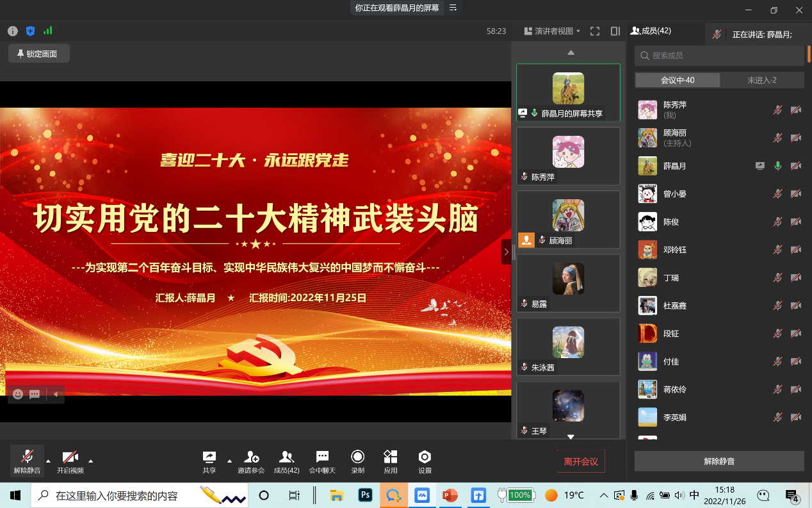Viewport: 812px width, 508px height.
Task: Click the 搜索成员 search field
Action: [x=719, y=56]
